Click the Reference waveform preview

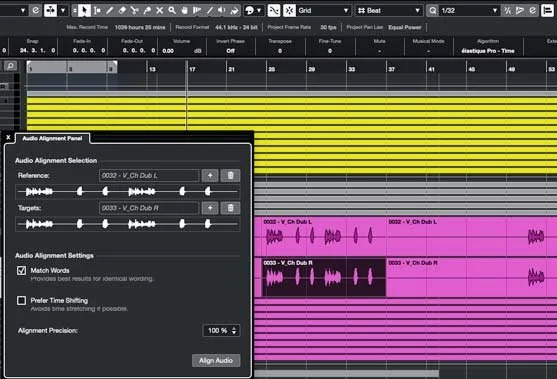coord(128,192)
